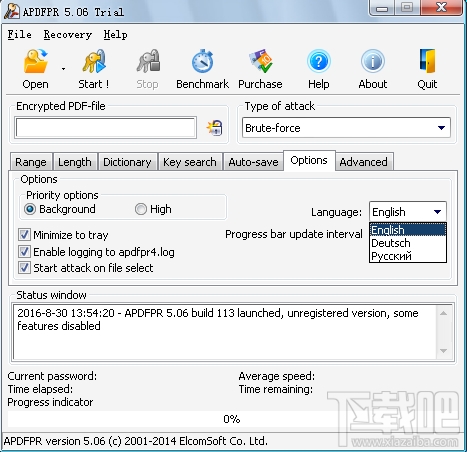
Task: Switch to the Key search tab
Action: click(x=190, y=162)
